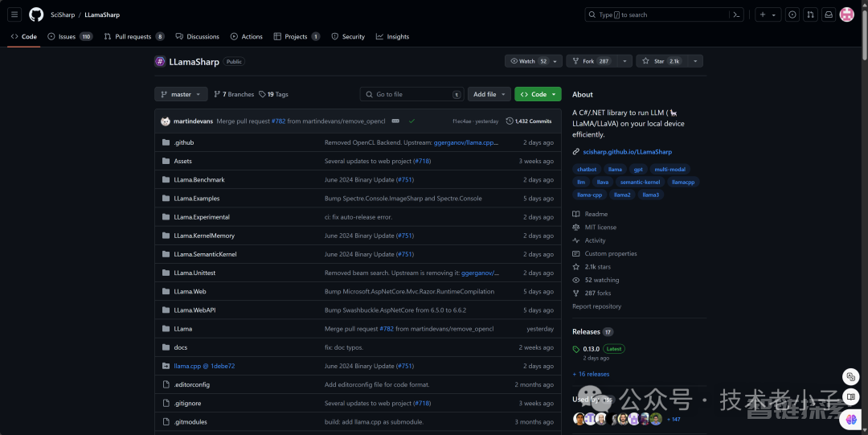Click the link icon beside website URL
Screen dimensions: 868x435
pos(575,152)
